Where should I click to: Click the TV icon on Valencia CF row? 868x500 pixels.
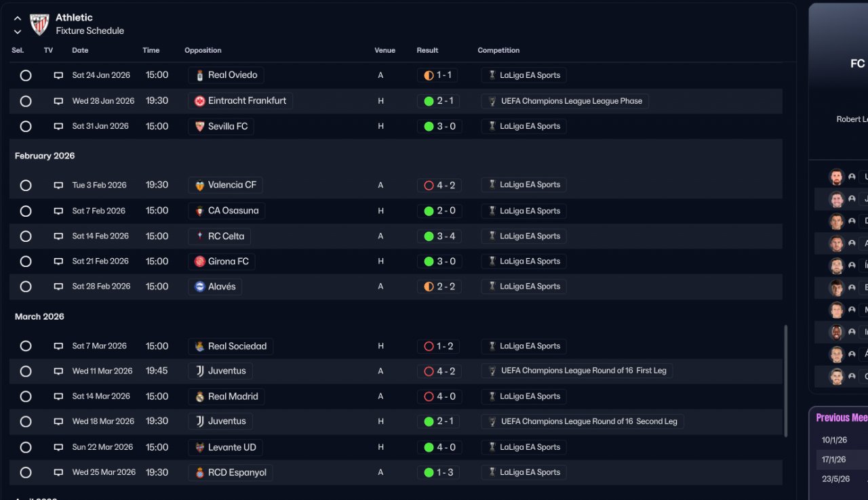pos(58,185)
